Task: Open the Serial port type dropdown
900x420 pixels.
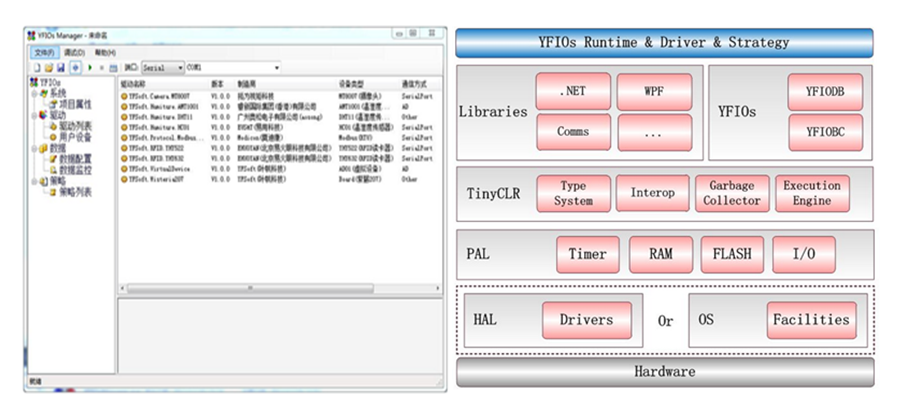Action: 163,68
